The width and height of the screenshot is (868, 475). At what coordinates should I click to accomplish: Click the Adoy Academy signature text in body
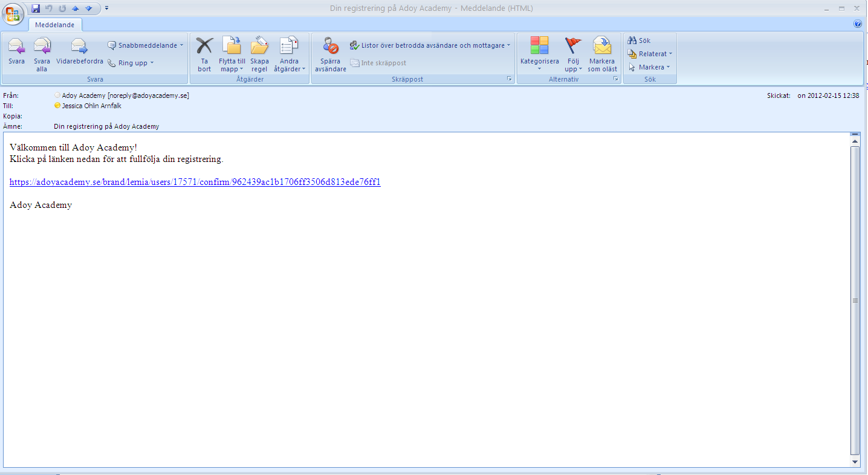[x=41, y=205]
